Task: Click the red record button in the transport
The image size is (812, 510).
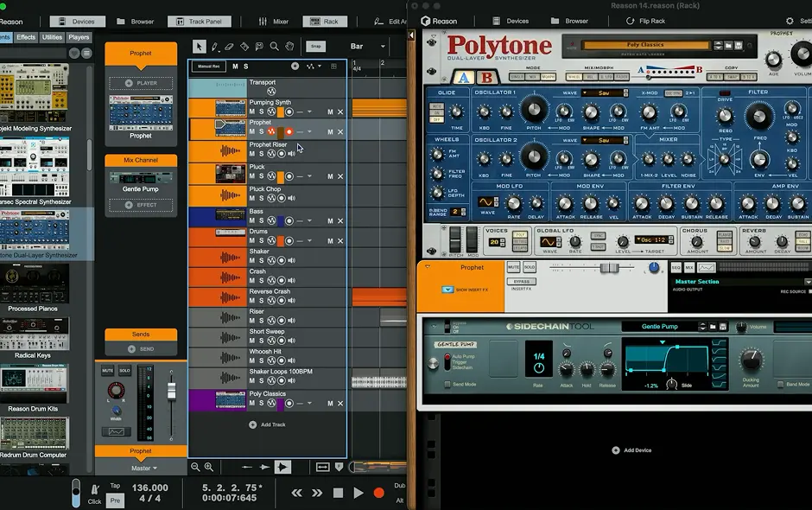Action: pos(378,493)
